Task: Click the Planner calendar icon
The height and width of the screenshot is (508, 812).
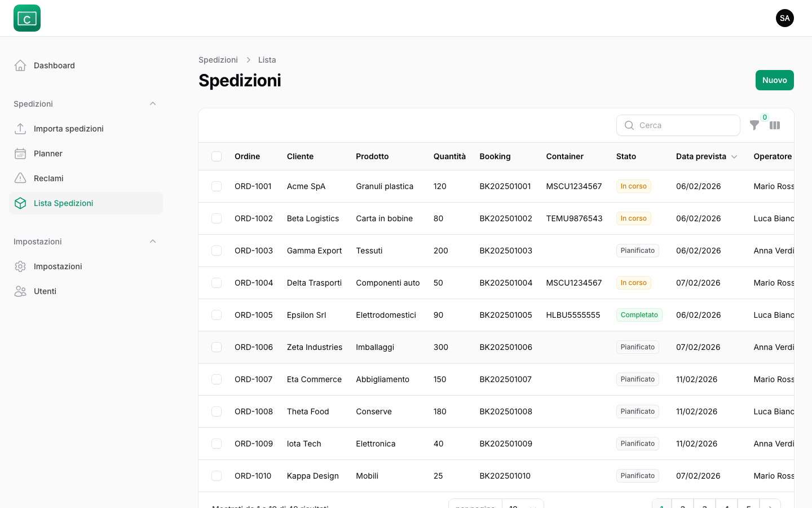Action: click(20, 154)
